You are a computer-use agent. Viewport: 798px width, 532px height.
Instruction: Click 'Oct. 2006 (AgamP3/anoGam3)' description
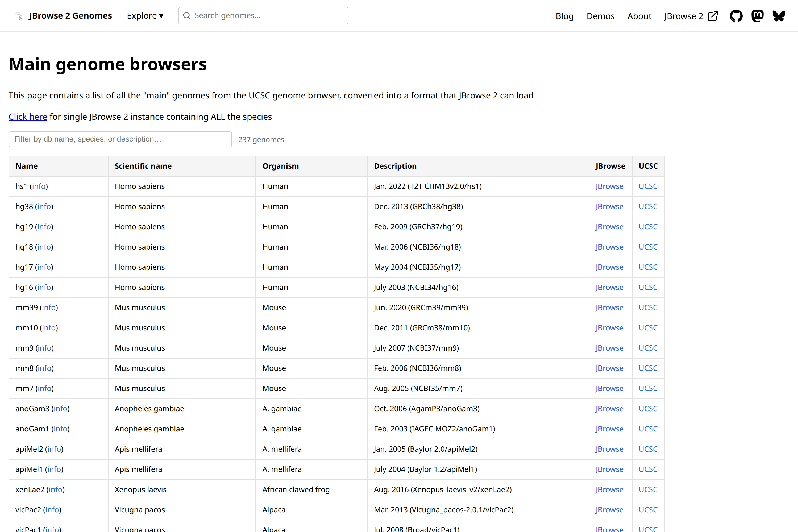click(x=427, y=409)
